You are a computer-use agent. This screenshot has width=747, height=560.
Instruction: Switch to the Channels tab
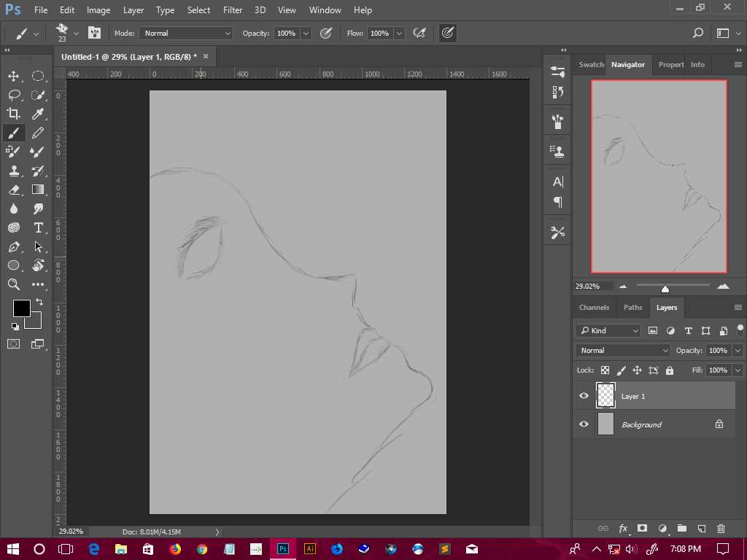coord(594,308)
